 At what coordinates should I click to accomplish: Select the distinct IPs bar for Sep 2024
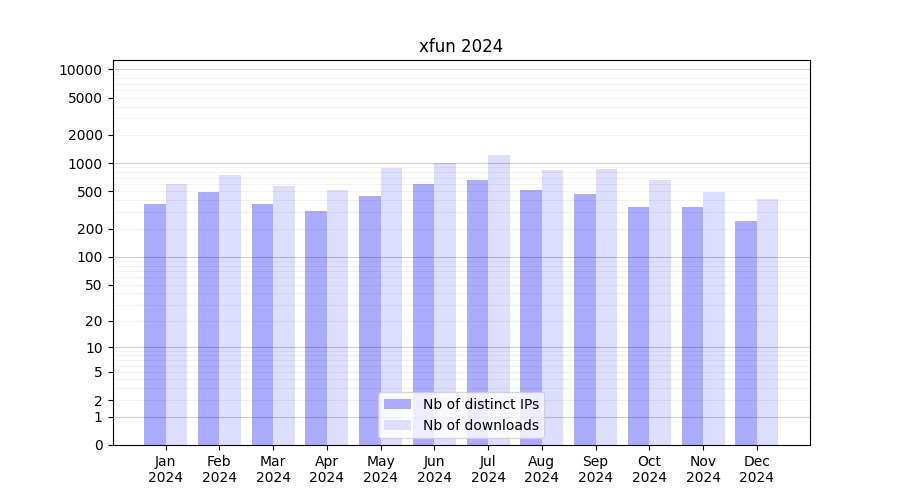585,320
